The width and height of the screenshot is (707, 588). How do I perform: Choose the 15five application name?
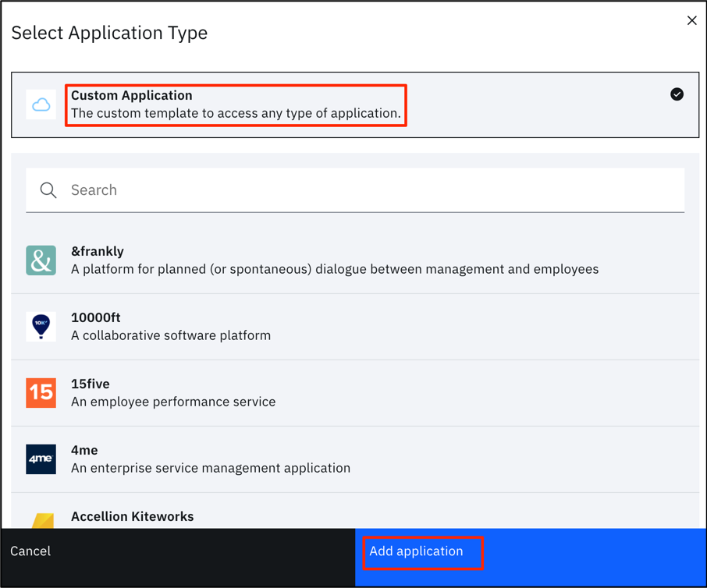tap(91, 384)
